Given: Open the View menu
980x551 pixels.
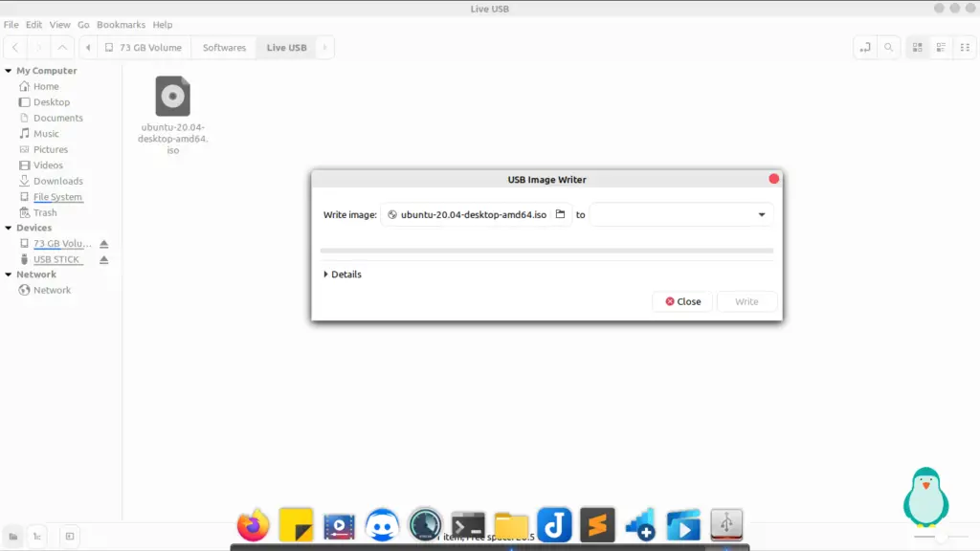Looking at the screenshot, I should point(60,24).
